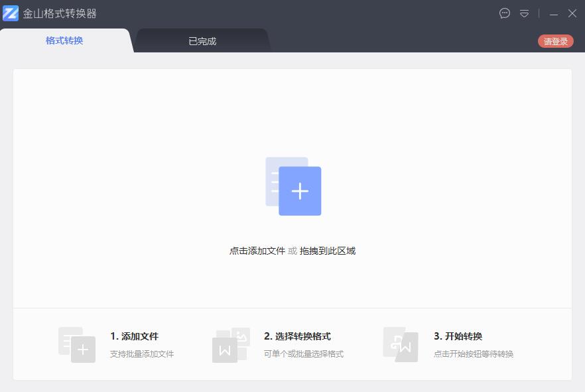The image size is (585, 392).
Task: Open the feedback speech-bubble icon
Action: (x=505, y=13)
